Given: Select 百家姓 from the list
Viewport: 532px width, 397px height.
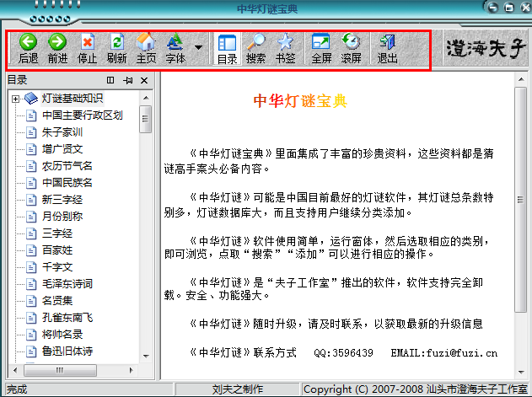Looking at the screenshot, I should pos(57,250).
